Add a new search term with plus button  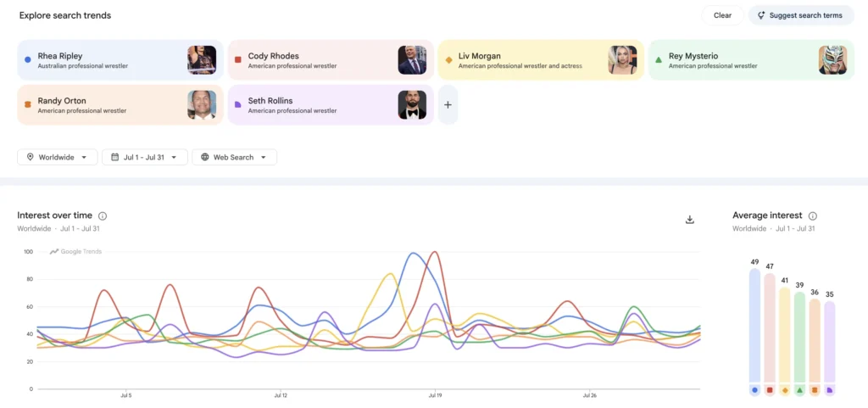tap(448, 104)
